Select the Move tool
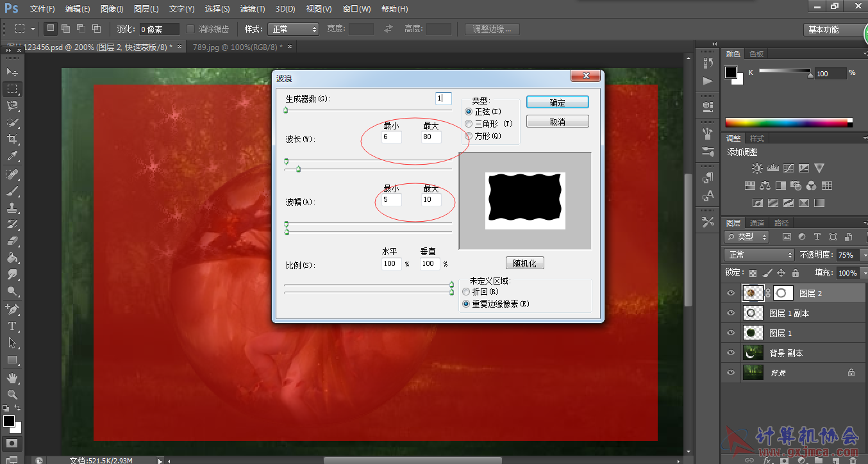The height and width of the screenshot is (464, 868). click(12, 72)
